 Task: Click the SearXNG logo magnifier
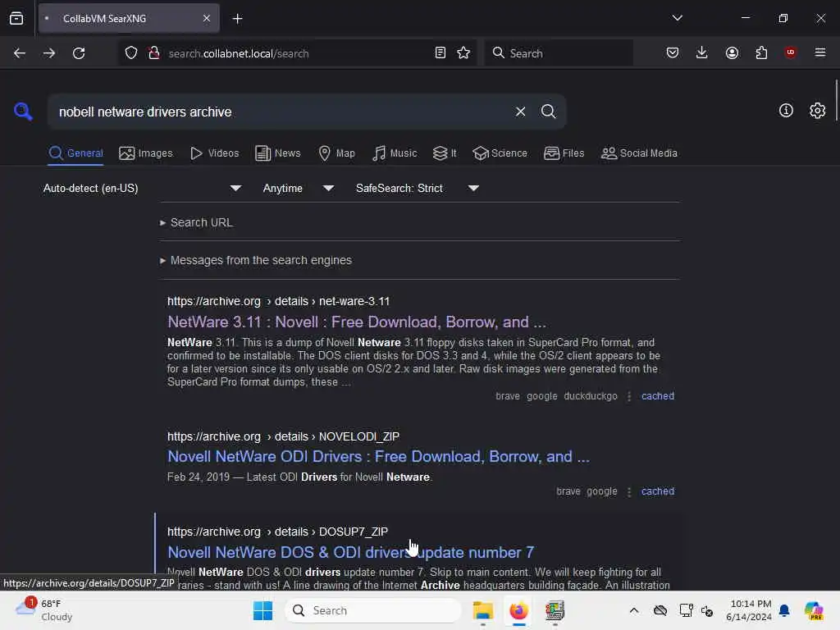tap(23, 112)
